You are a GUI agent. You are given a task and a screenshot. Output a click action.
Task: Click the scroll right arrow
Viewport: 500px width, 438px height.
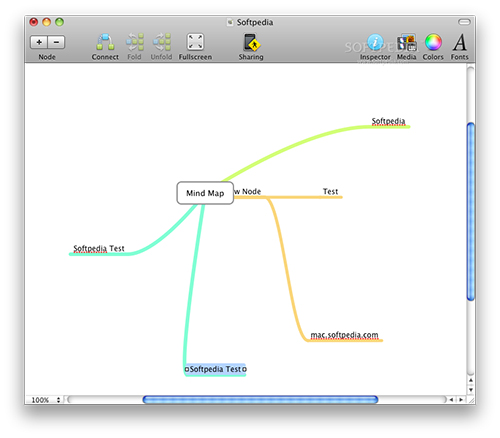tap(461, 399)
